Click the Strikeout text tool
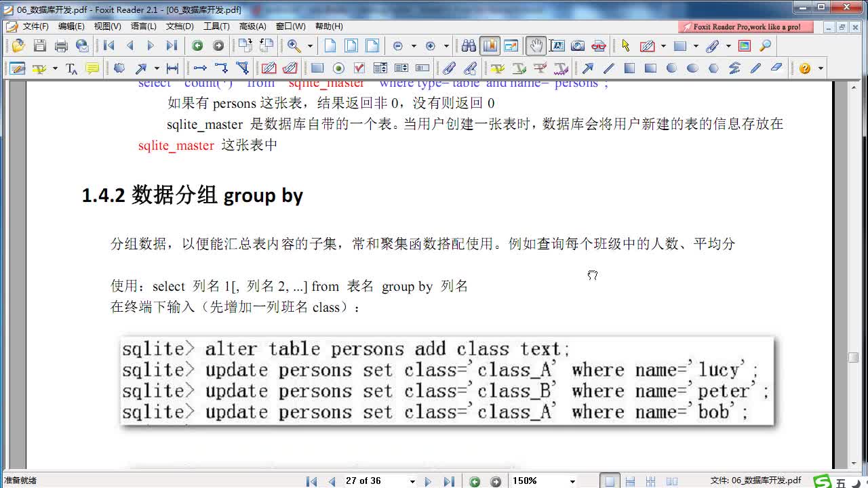 click(540, 68)
